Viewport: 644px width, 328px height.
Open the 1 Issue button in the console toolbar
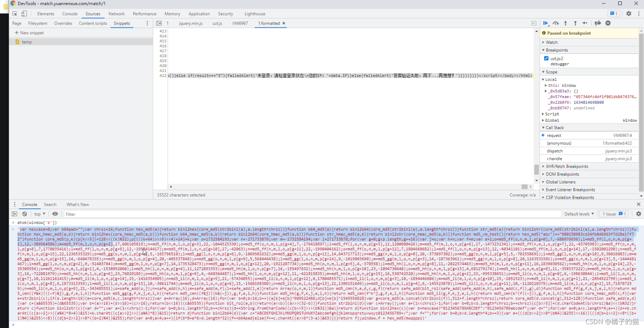click(x=614, y=214)
